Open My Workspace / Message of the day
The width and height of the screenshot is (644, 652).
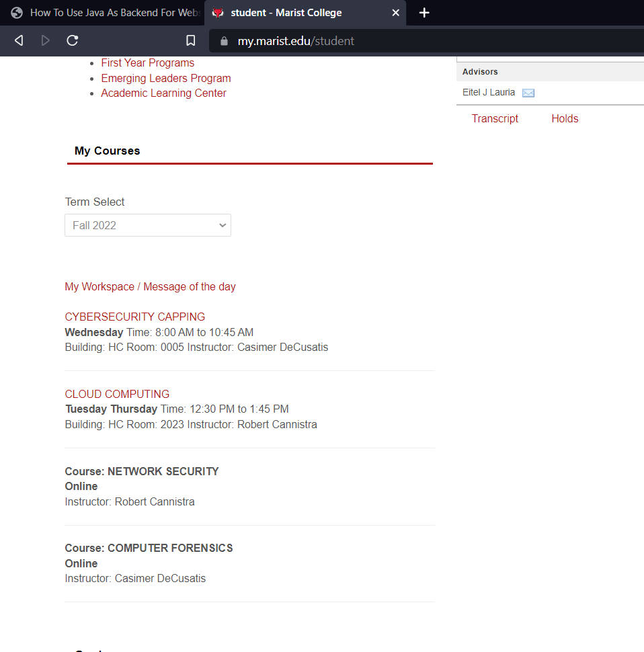[x=150, y=286]
